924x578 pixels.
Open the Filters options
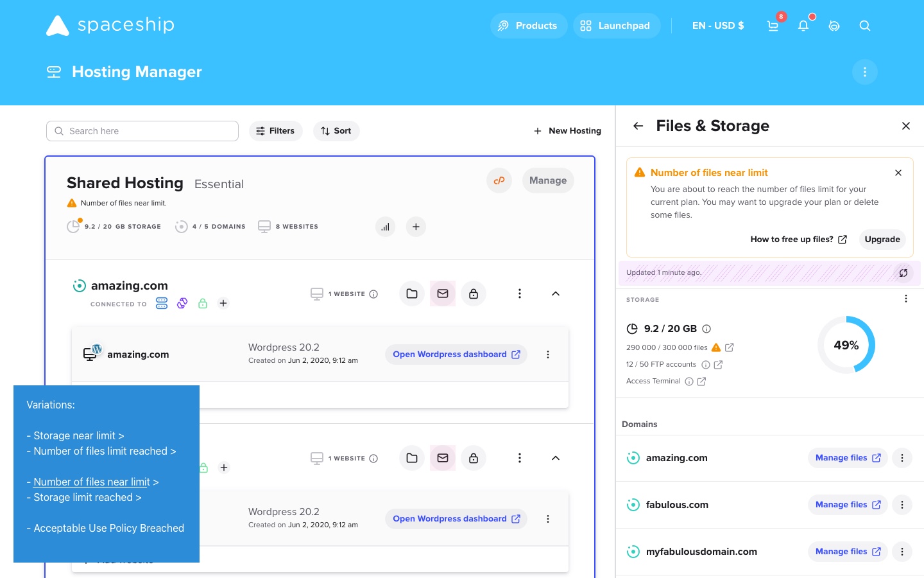[276, 131]
